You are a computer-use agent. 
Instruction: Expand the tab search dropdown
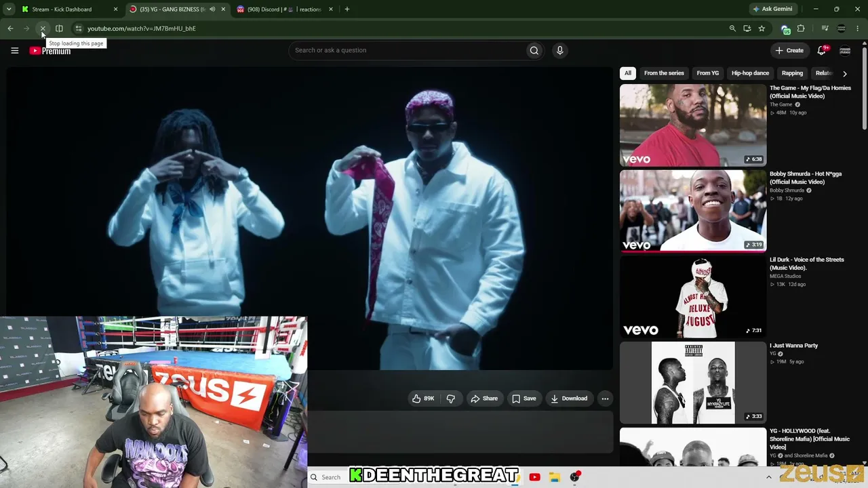pyautogui.click(x=9, y=9)
